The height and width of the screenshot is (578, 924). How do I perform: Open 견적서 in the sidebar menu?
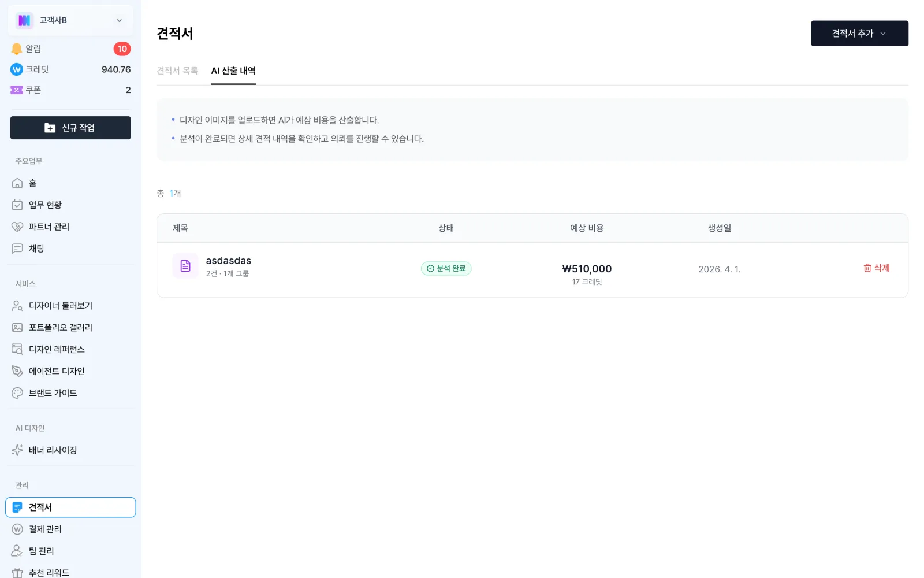click(x=70, y=507)
